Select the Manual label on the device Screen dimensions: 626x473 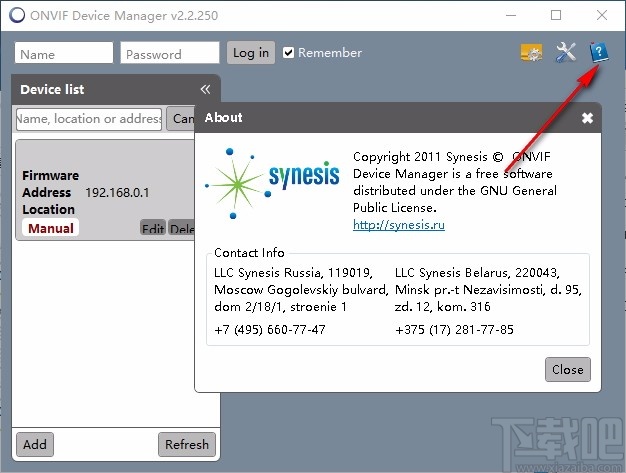(x=51, y=228)
